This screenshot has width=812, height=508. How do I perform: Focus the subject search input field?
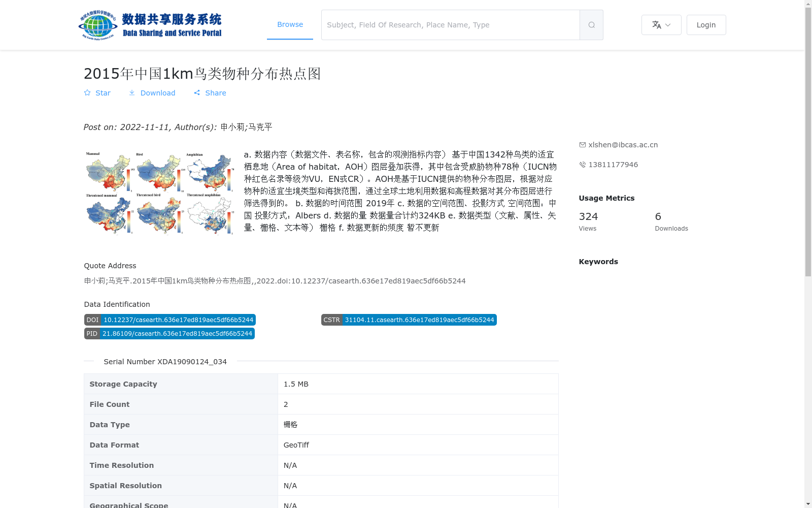451,25
